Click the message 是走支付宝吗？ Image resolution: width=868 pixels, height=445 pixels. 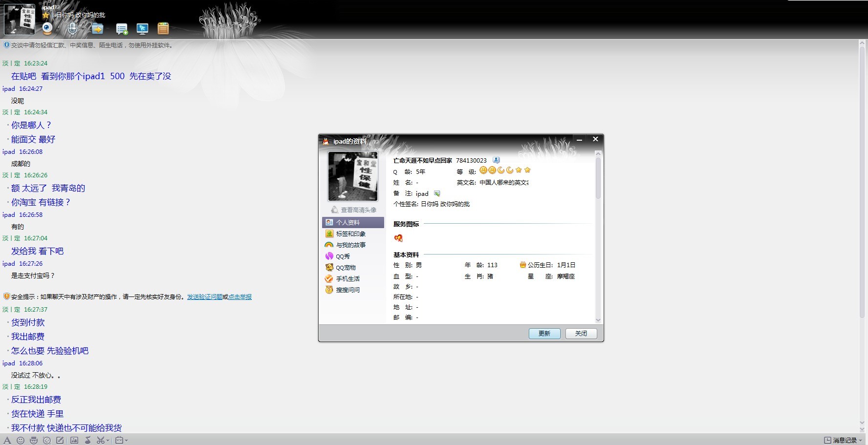click(x=33, y=275)
